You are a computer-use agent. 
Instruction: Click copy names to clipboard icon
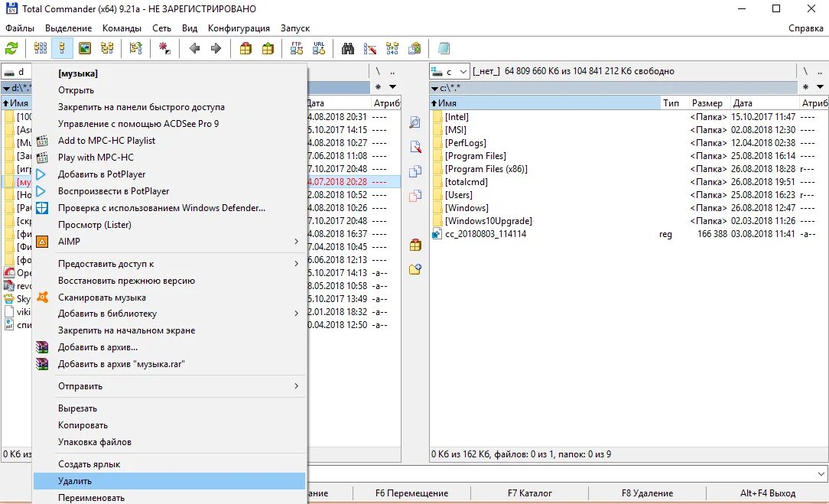414,49
